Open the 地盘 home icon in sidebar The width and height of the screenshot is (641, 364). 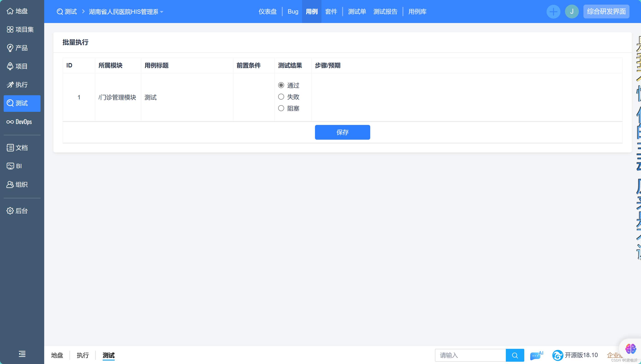10,11
